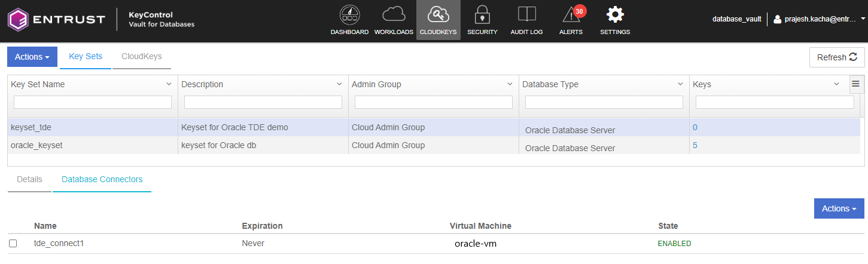This screenshot has height=264, width=868.
Task: Open the 5 keys link for oracle_keyset
Action: (695, 145)
